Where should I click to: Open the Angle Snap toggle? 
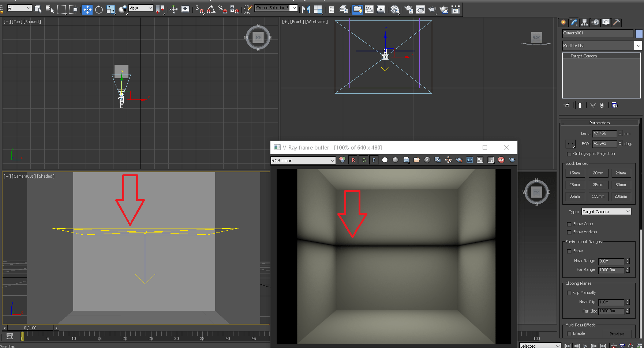(x=211, y=9)
